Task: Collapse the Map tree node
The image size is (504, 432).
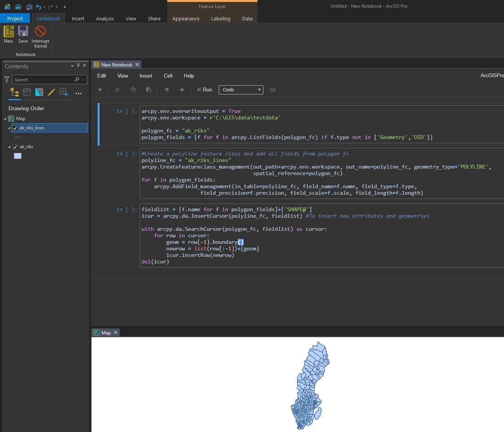Action: click(x=5, y=119)
